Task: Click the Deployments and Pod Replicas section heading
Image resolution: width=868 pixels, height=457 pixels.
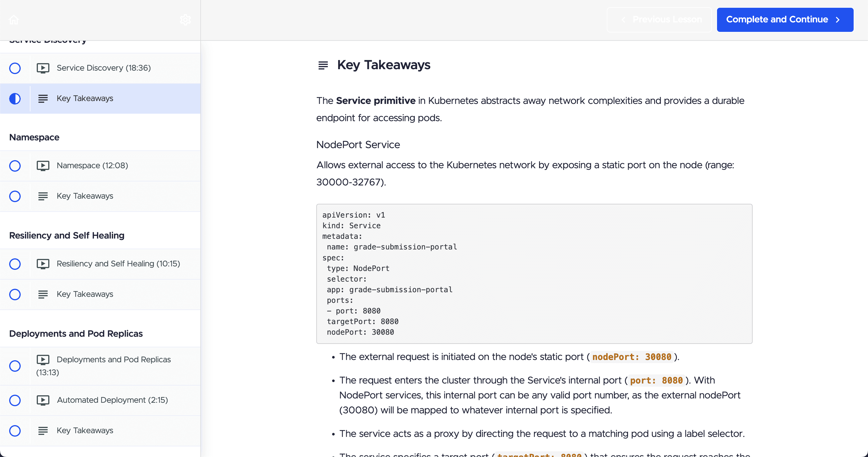Action: [x=76, y=334]
